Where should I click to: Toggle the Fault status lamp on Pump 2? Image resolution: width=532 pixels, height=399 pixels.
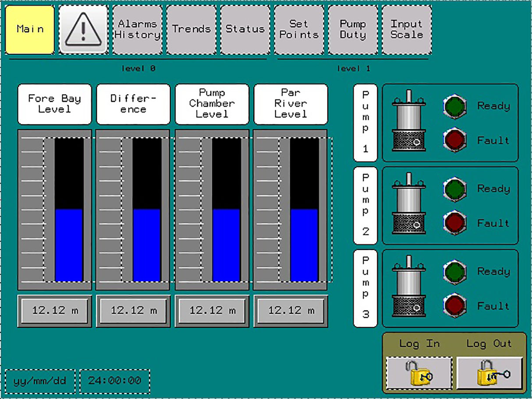click(454, 223)
